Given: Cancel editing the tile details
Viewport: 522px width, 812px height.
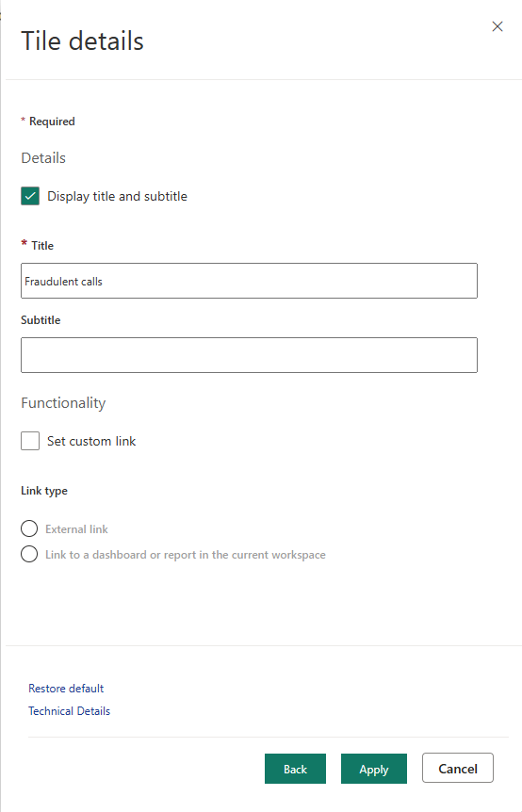Looking at the screenshot, I should [458, 768].
